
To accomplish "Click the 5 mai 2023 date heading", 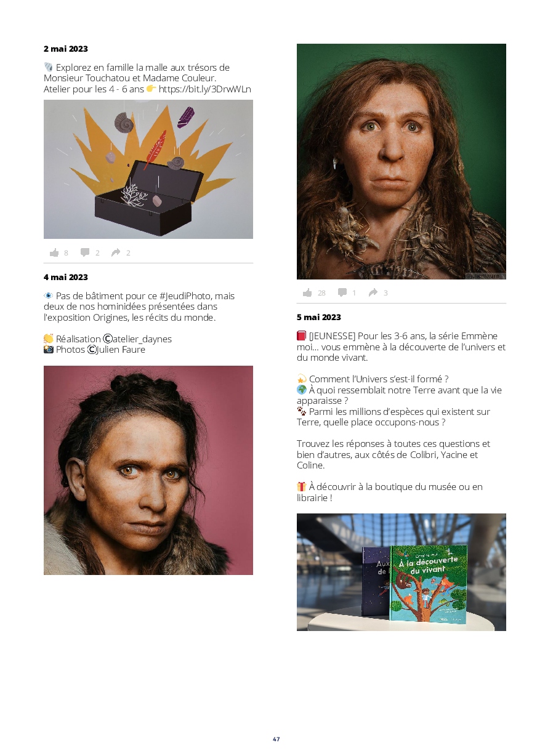I will click(x=319, y=317).
